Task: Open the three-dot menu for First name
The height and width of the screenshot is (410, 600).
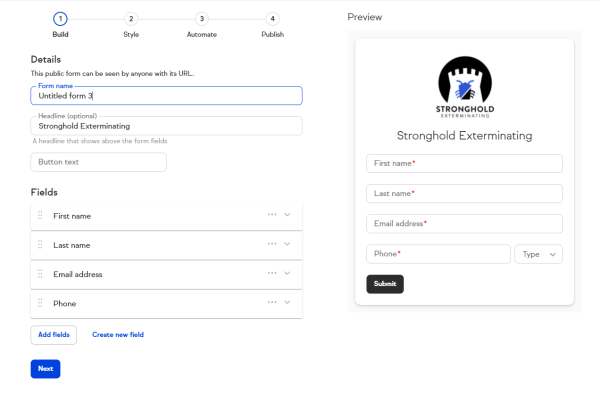Action: (x=272, y=214)
